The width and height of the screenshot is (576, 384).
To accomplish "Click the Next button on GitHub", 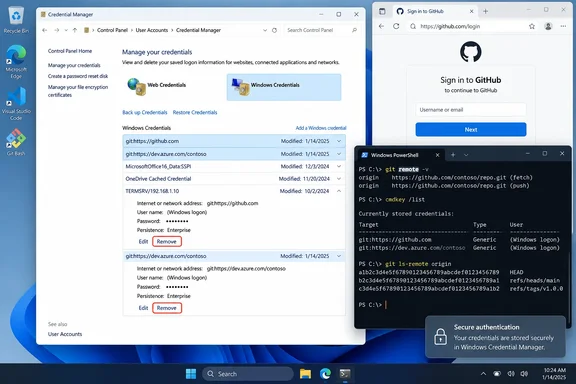I will (471, 129).
